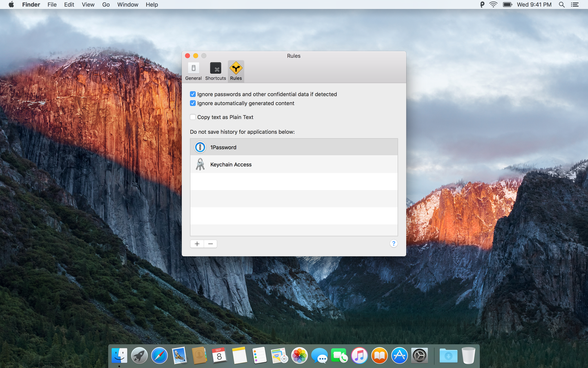Enable Copy text as Plain Text
Screen dimensions: 588x368
click(x=193, y=117)
